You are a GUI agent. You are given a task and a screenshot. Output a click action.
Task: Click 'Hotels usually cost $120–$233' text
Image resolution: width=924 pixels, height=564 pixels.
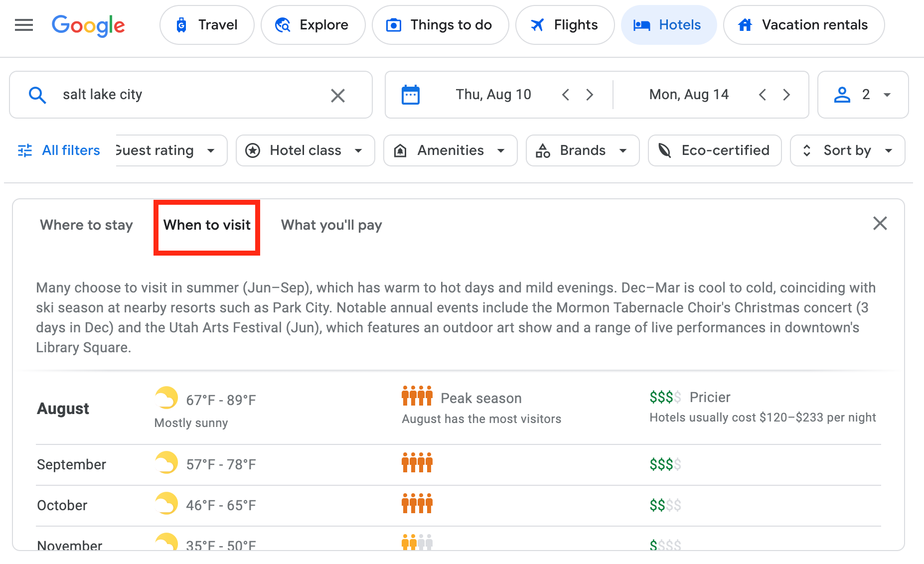click(763, 418)
